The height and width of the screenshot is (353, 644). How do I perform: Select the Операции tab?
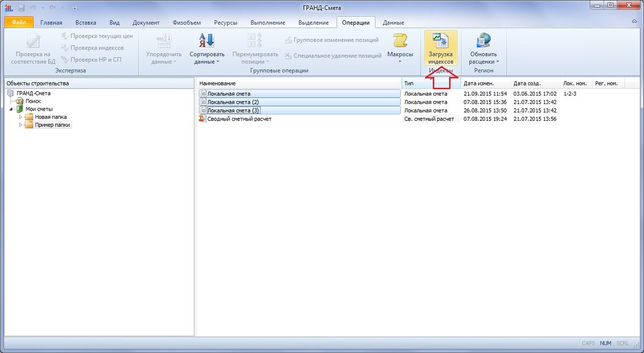[x=356, y=23]
